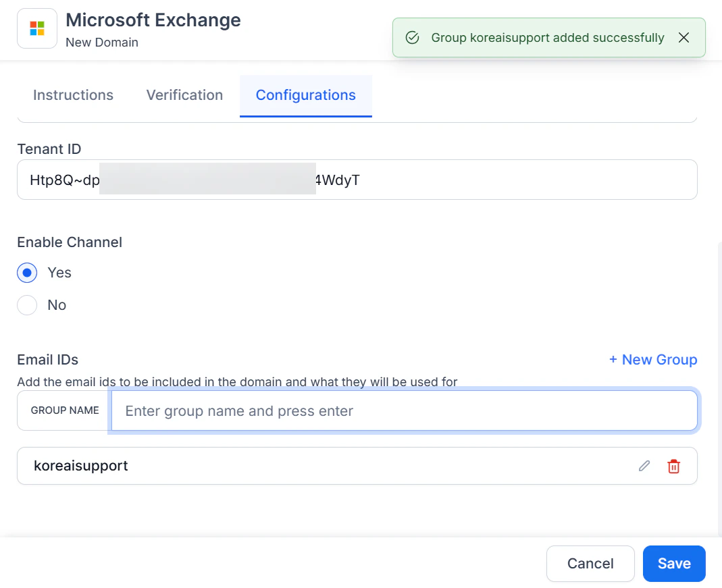Focus the 'Enter group name' input field

pyautogui.click(x=405, y=410)
